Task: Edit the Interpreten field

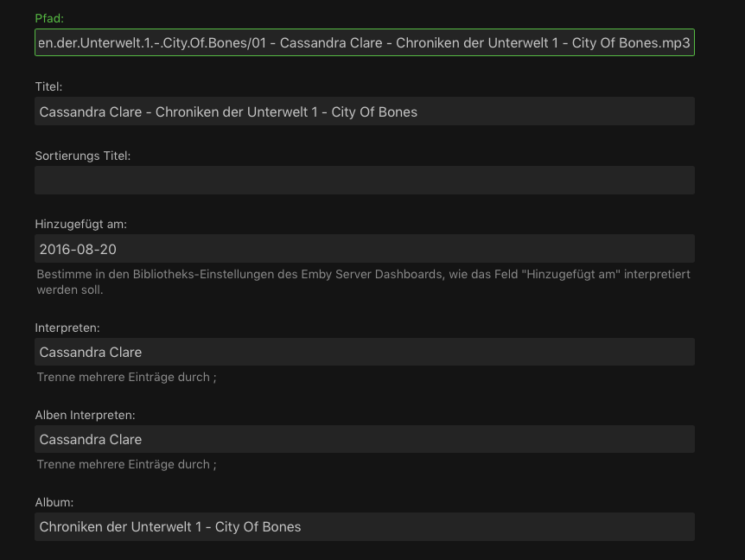Action: point(365,352)
